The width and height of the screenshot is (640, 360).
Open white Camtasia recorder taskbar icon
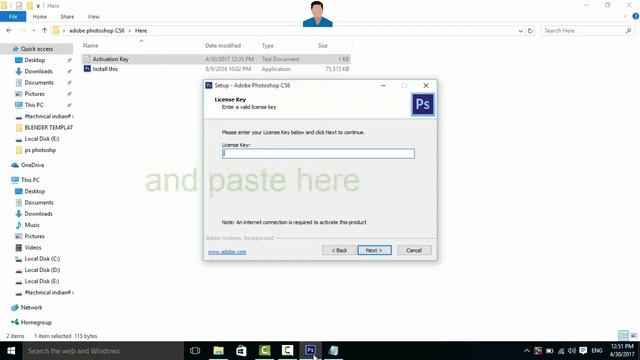287,351
